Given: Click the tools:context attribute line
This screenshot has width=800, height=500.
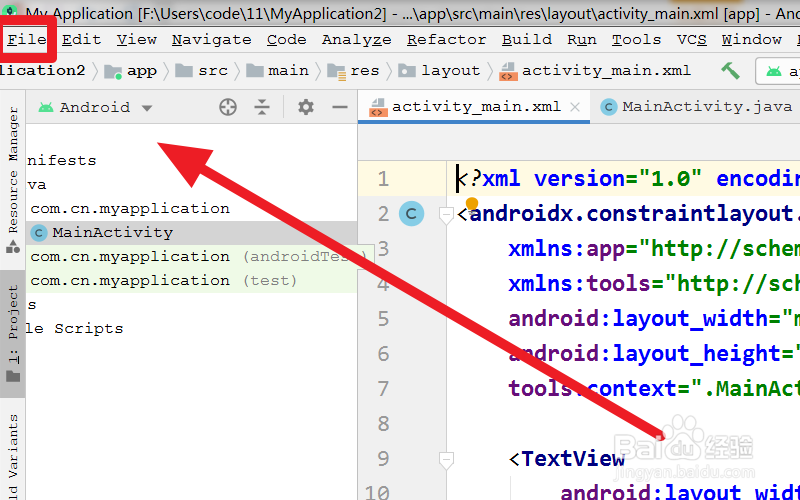Looking at the screenshot, I should pos(654,389).
